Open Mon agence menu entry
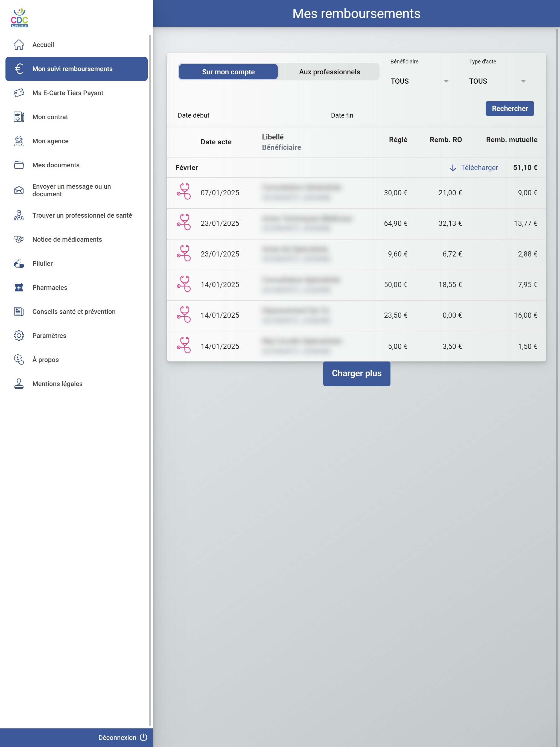Image resolution: width=560 pixels, height=747 pixels. 77,141
